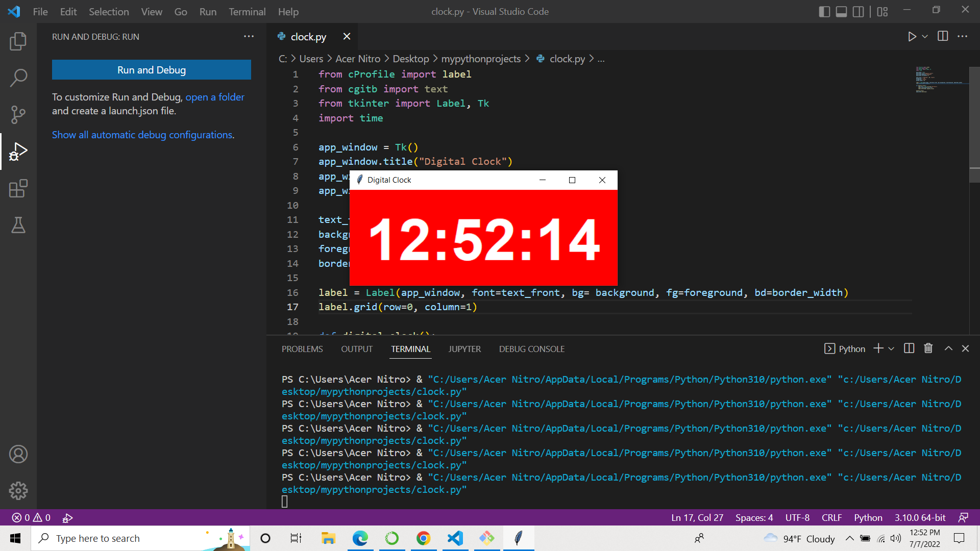
Task: Select language mode 'Python' in status bar
Action: [868, 517]
